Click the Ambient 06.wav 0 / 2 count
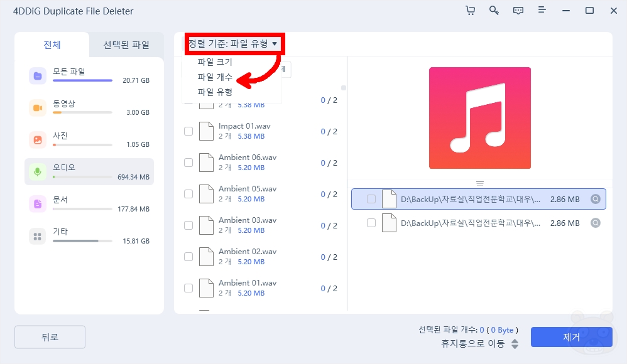 pos(329,163)
